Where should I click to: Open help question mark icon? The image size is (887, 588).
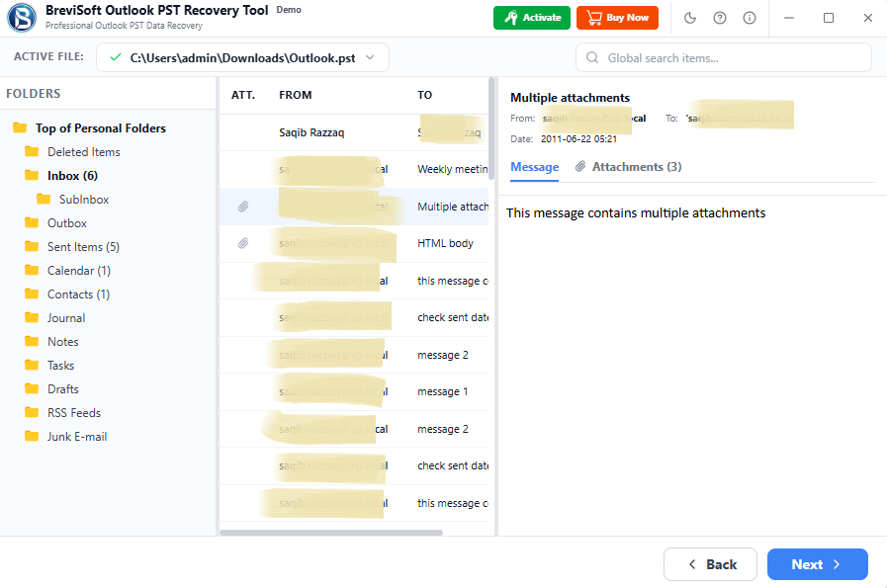(720, 18)
